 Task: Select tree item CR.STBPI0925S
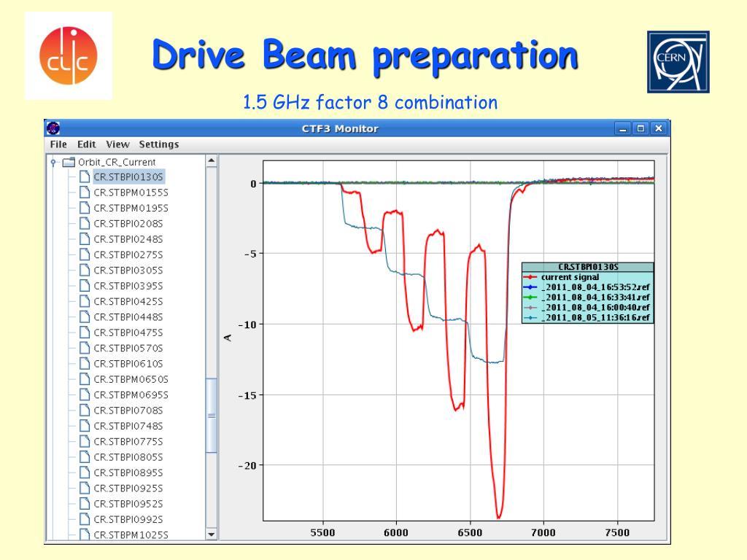[x=128, y=488]
